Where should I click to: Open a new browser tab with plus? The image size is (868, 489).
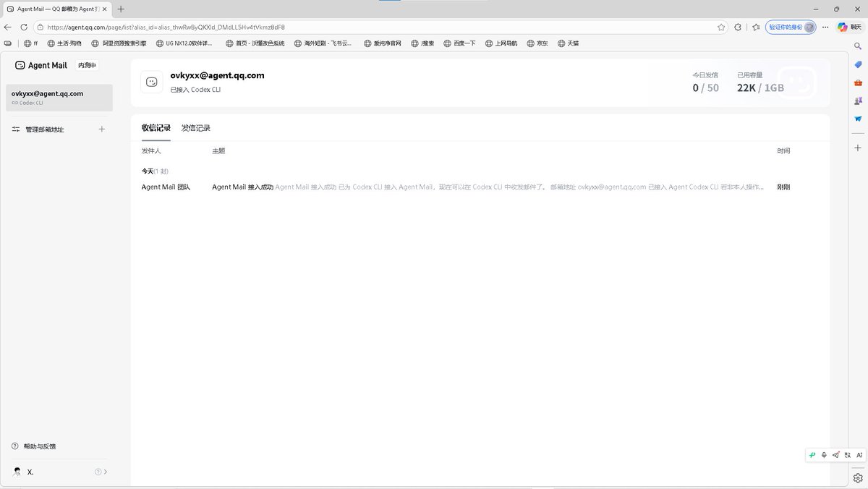[121, 9]
